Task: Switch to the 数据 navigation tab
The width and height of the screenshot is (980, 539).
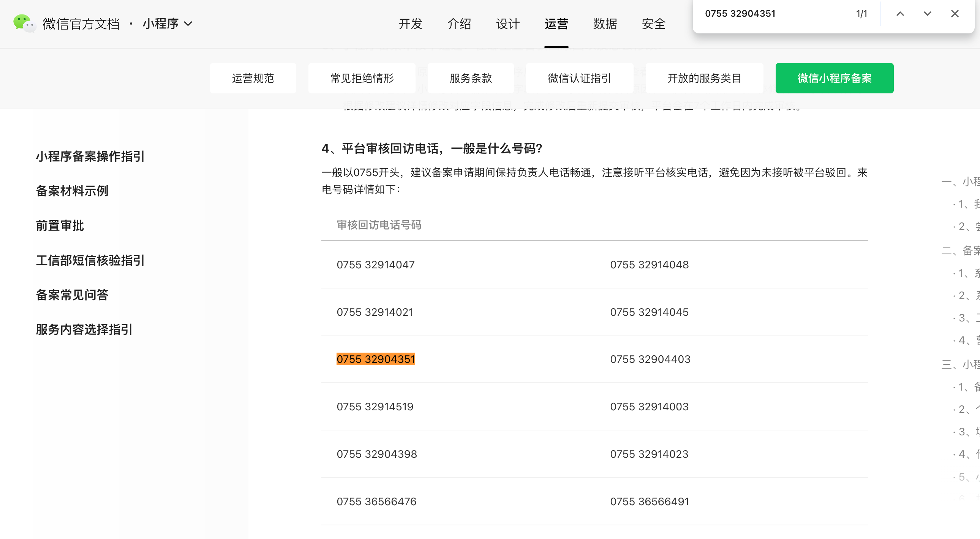Action: pos(605,24)
